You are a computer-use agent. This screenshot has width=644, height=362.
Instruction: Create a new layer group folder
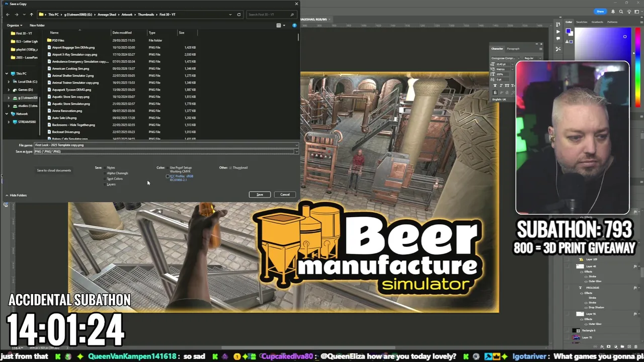coord(622,346)
